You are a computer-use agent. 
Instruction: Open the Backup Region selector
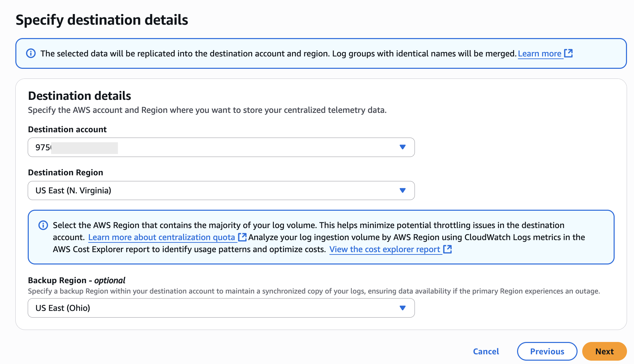220,308
